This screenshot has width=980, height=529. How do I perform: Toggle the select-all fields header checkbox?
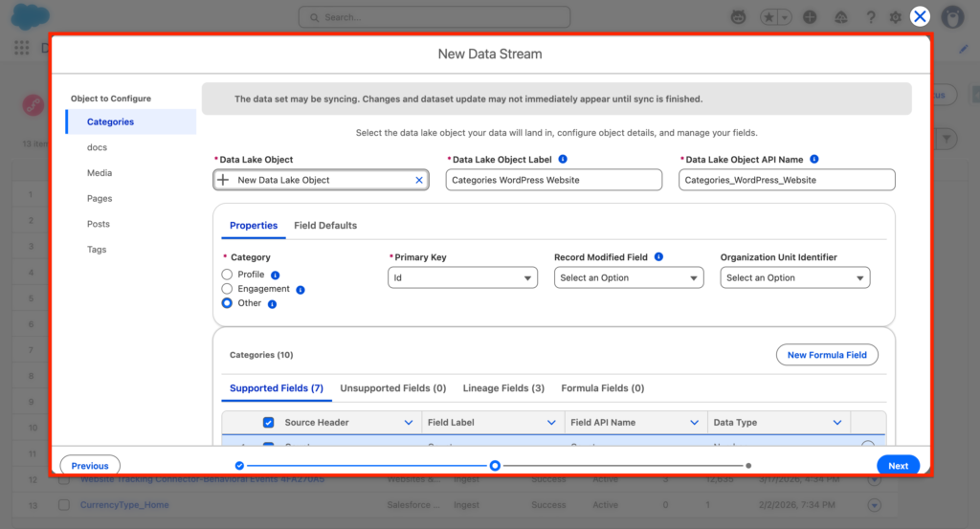(x=269, y=423)
